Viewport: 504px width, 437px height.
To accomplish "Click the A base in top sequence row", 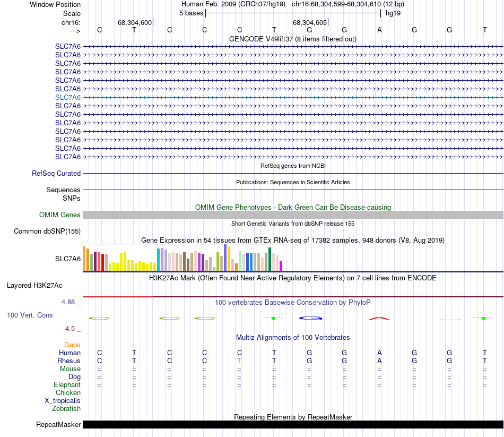I will click(379, 30).
